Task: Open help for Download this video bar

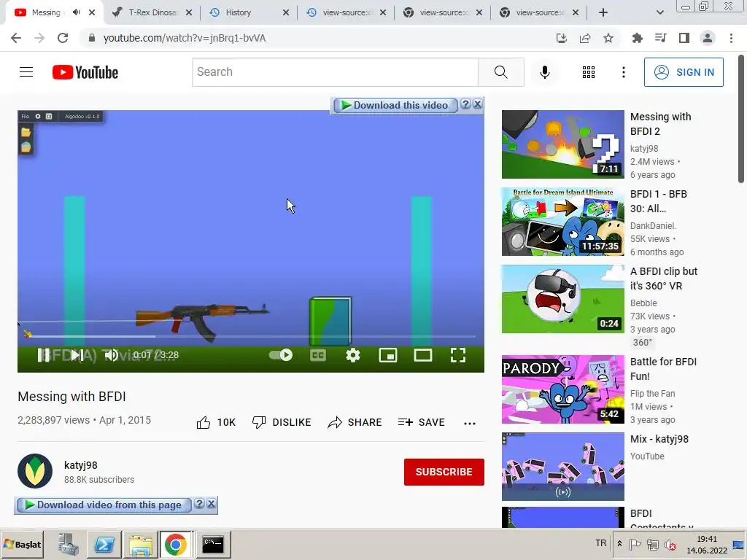Action: pyautogui.click(x=466, y=104)
